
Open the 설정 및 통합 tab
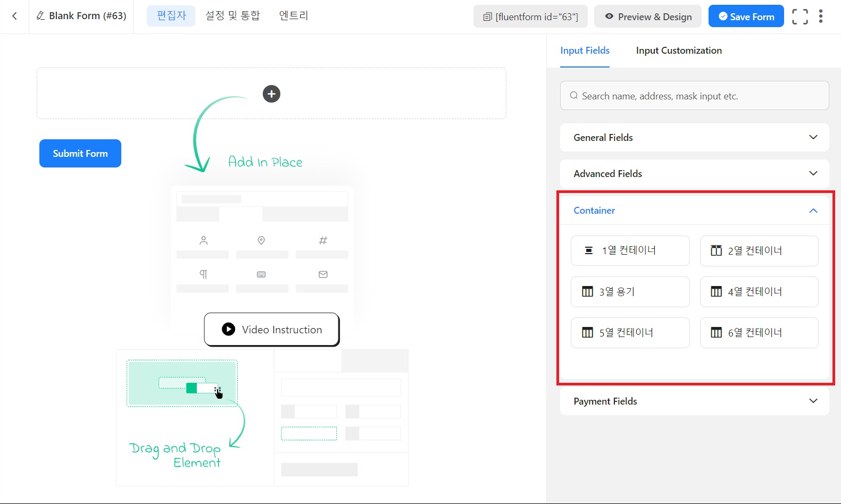(x=232, y=16)
